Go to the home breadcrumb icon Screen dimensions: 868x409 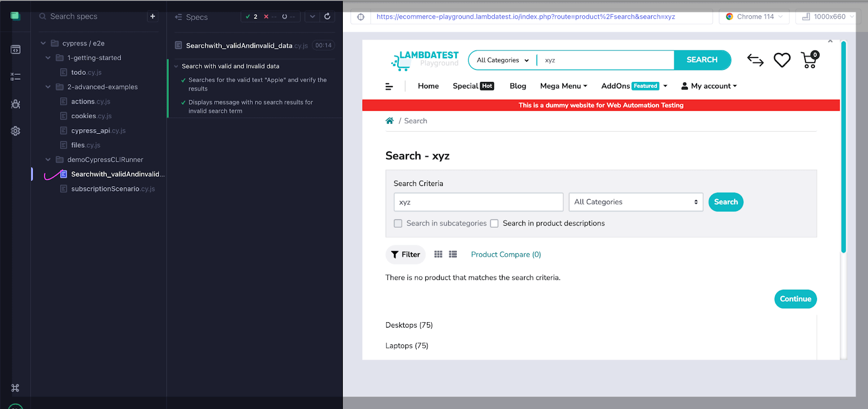tap(390, 120)
